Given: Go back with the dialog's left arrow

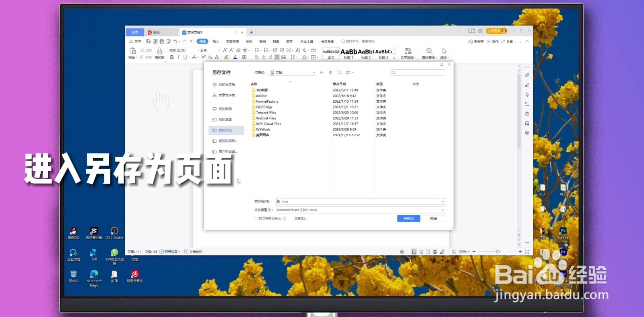Looking at the screenshot, I should coord(322,73).
